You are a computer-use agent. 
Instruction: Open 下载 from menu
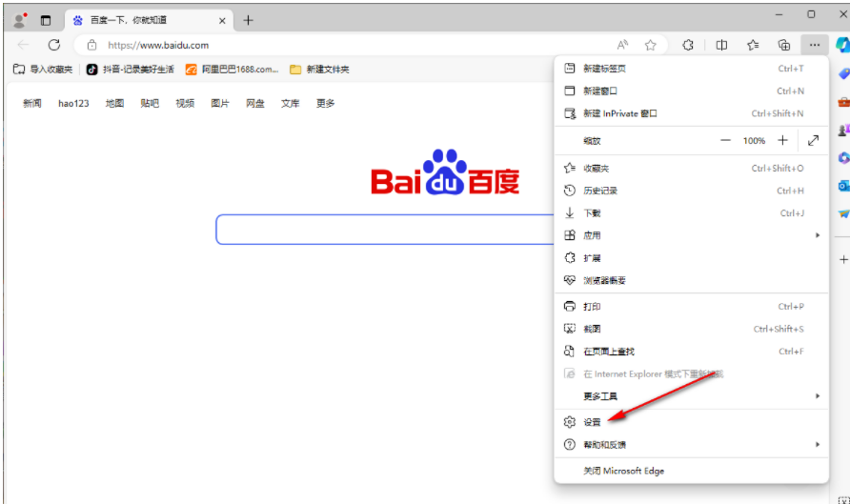pyautogui.click(x=691, y=213)
